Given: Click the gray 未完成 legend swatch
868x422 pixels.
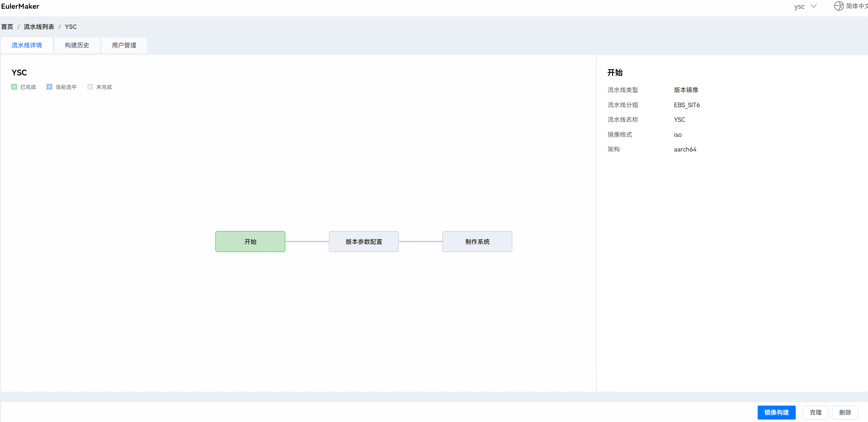Looking at the screenshot, I should click(90, 87).
